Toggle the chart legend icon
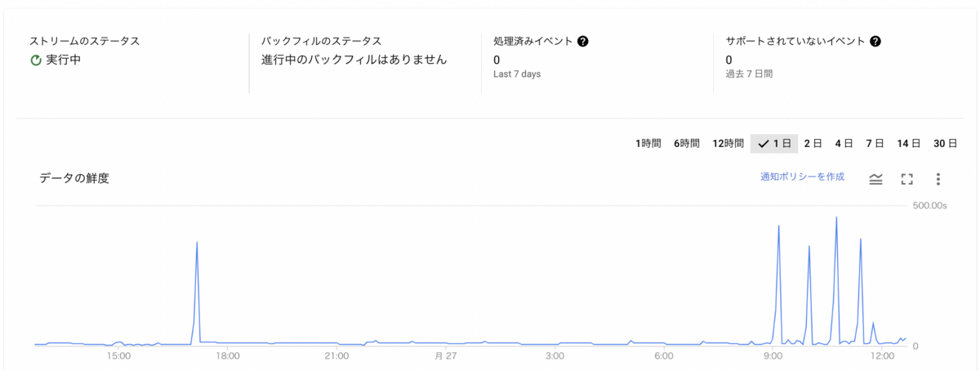980x371 pixels. click(875, 178)
